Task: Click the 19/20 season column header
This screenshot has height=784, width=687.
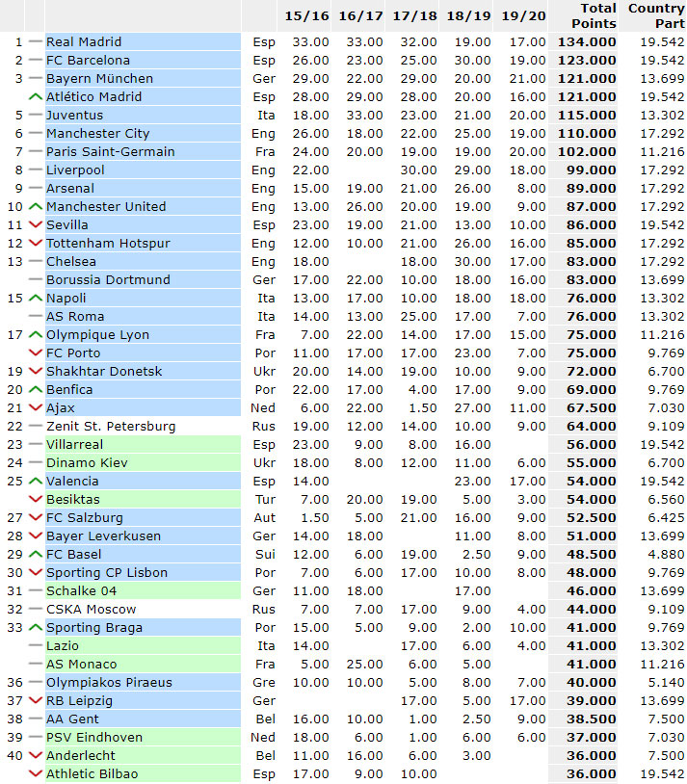Action: pyautogui.click(x=525, y=16)
